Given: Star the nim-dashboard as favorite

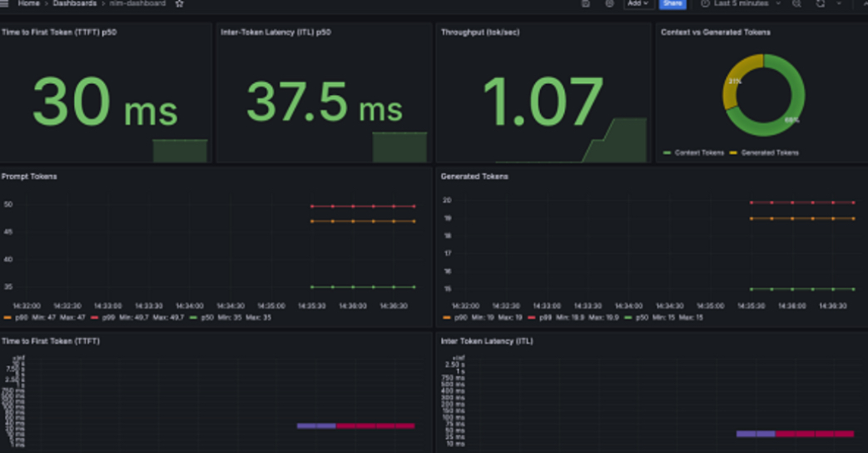Looking at the screenshot, I should (180, 3).
